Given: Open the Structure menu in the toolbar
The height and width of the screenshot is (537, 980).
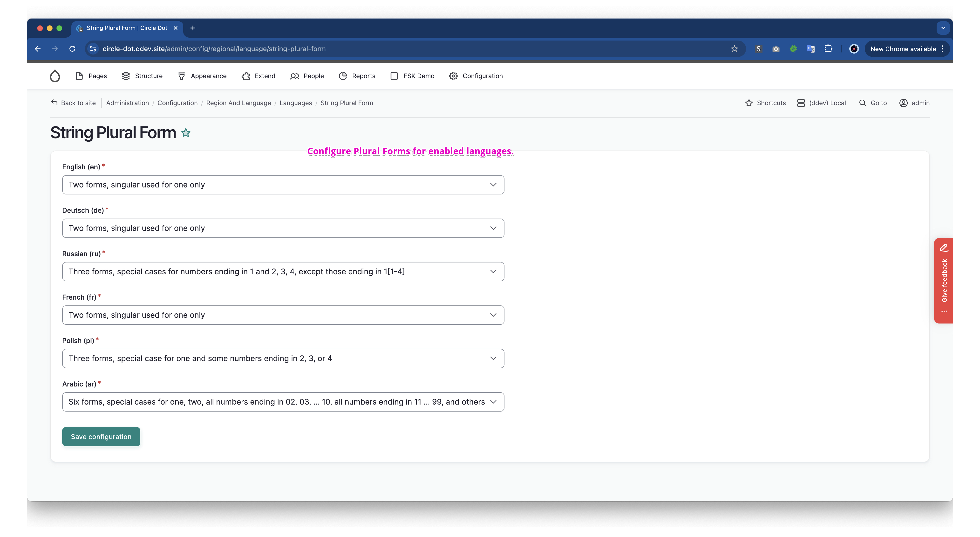Looking at the screenshot, I should coord(142,76).
